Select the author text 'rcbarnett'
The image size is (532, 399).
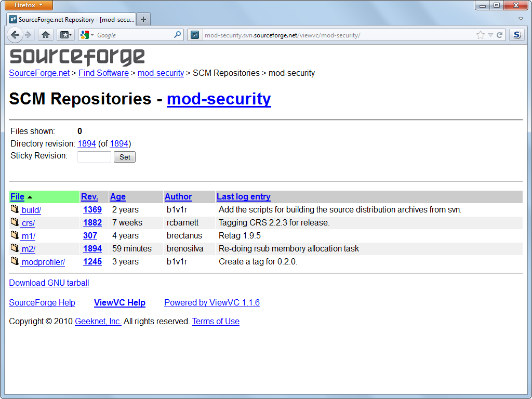pos(182,222)
